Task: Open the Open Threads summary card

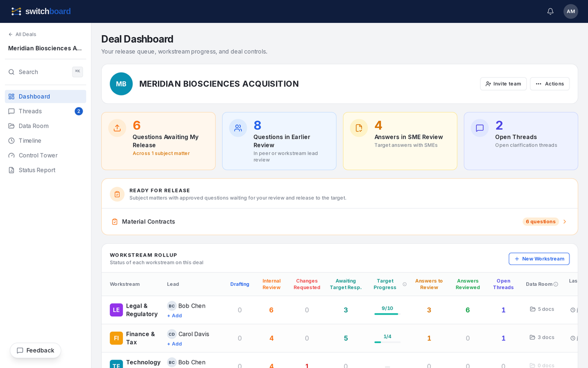Action: (520, 141)
